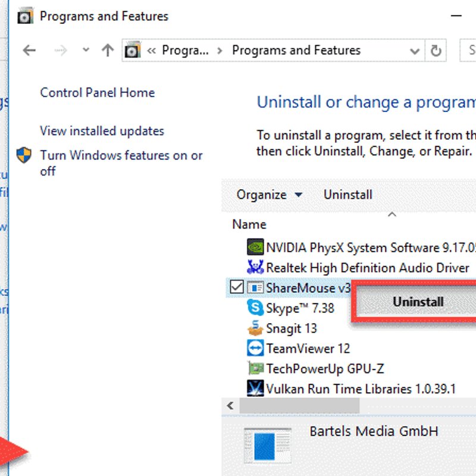Open Control Panel Home link

(x=98, y=93)
